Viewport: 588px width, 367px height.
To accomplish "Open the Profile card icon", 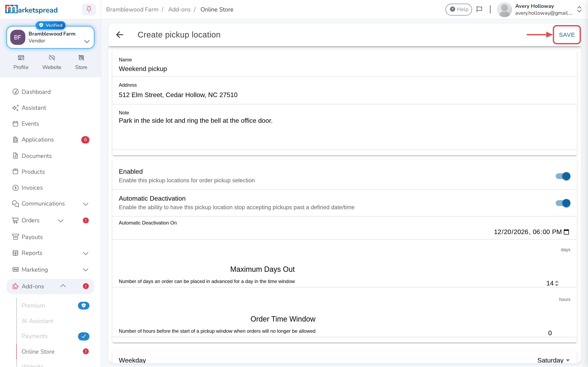I will coord(21,58).
